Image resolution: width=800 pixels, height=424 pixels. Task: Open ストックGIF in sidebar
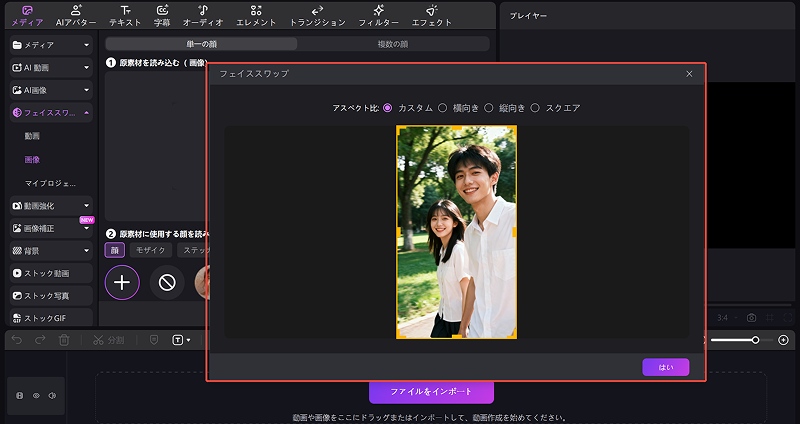coord(51,317)
